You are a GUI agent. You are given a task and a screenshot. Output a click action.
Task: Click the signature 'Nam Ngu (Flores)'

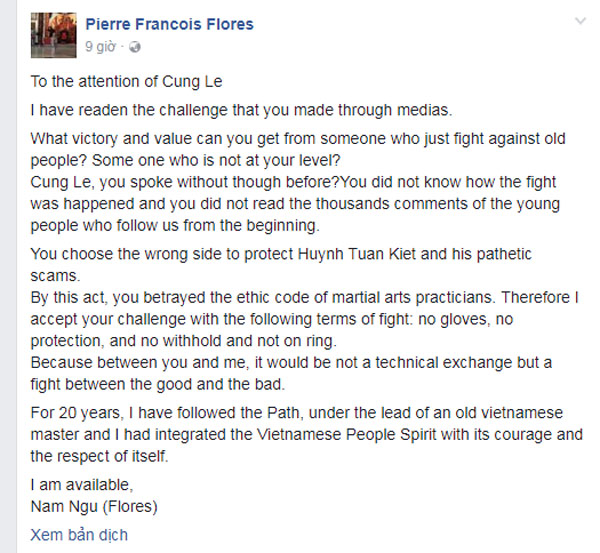[94, 507]
